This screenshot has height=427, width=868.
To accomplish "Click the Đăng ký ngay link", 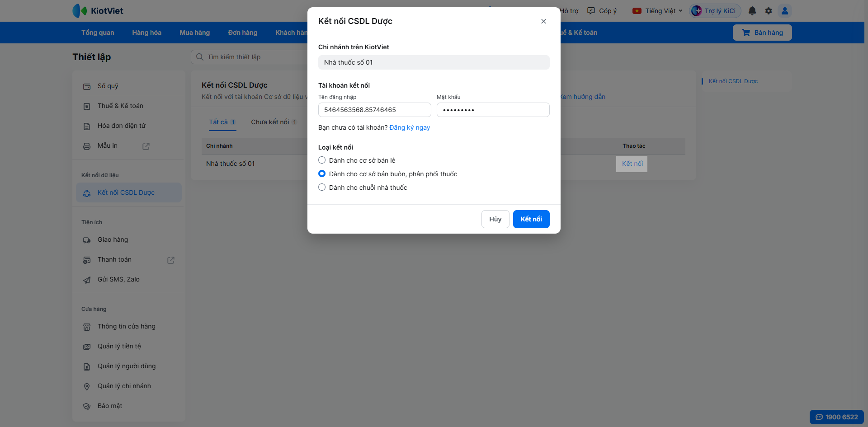I will [410, 127].
